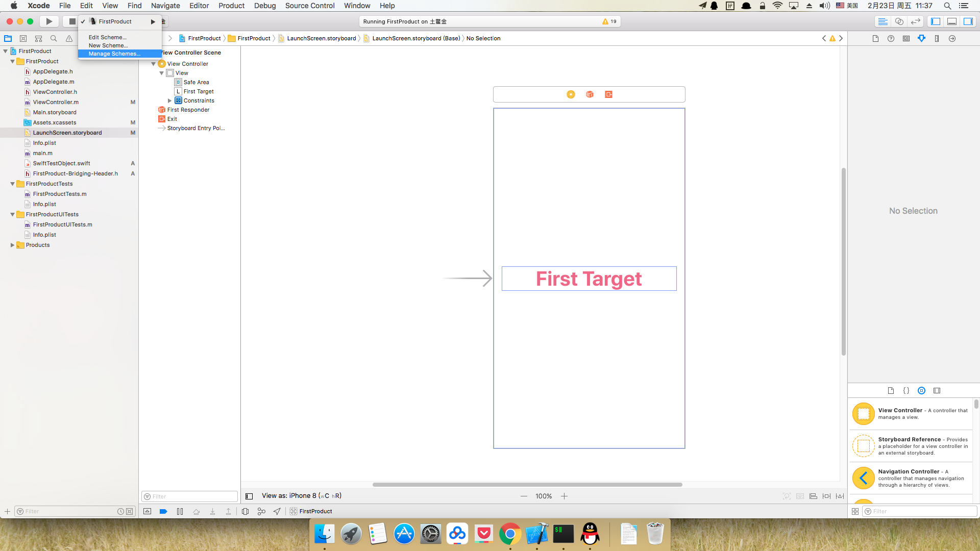
Task: Click View as: iPhone 8 button
Action: [301, 496]
